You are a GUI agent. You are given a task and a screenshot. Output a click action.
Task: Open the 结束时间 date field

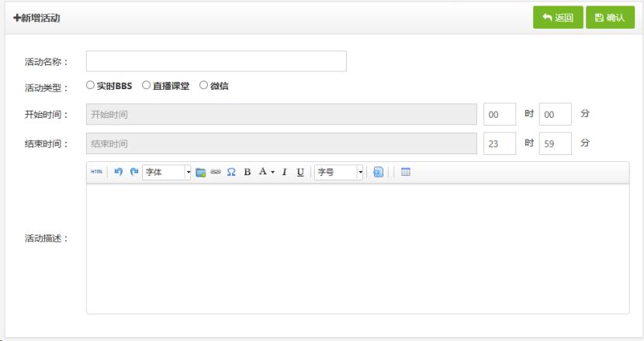[282, 143]
